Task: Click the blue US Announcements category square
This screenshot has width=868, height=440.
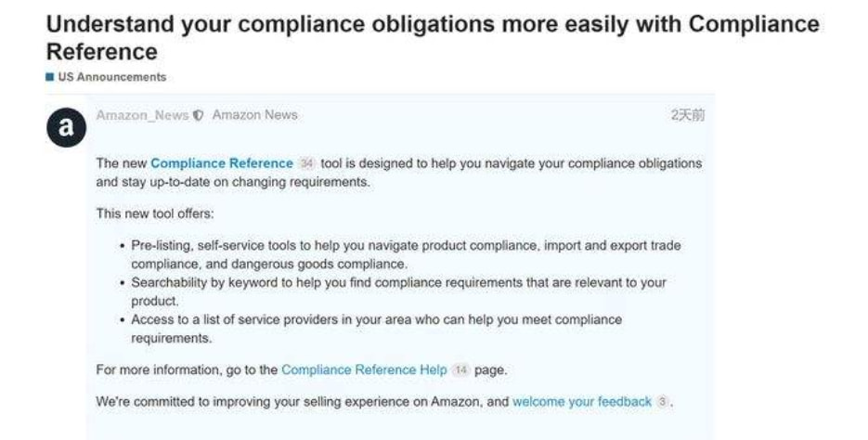Action: pos(50,77)
